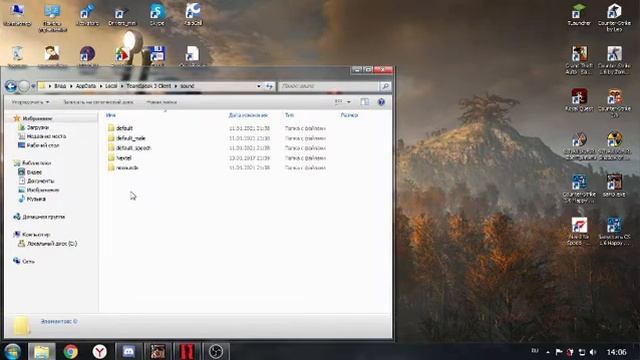Image resolution: width=640 pixels, height=360 pixels.
Task: Toggle the preview pane button
Action: pos(364,102)
